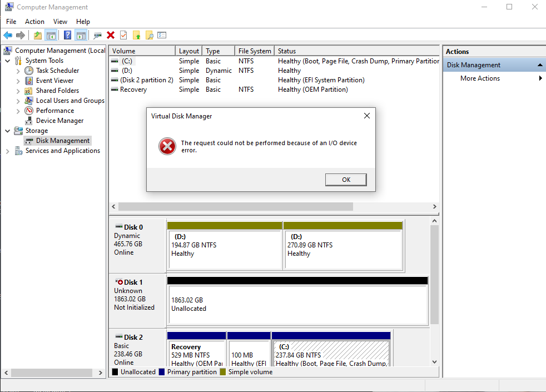
Task: Click the red X Delete toolbar icon
Action: [111, 35]
